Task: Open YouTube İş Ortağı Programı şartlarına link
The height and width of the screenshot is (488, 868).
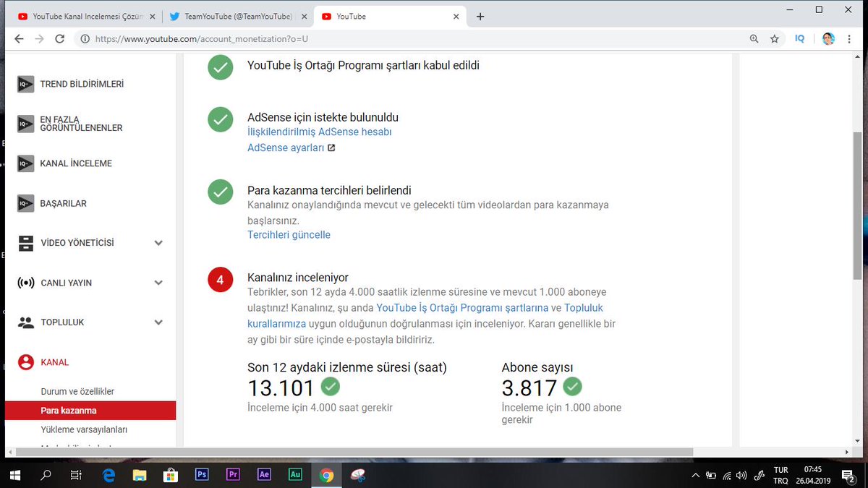Action: pyautogui.click(x=462, y=308)
